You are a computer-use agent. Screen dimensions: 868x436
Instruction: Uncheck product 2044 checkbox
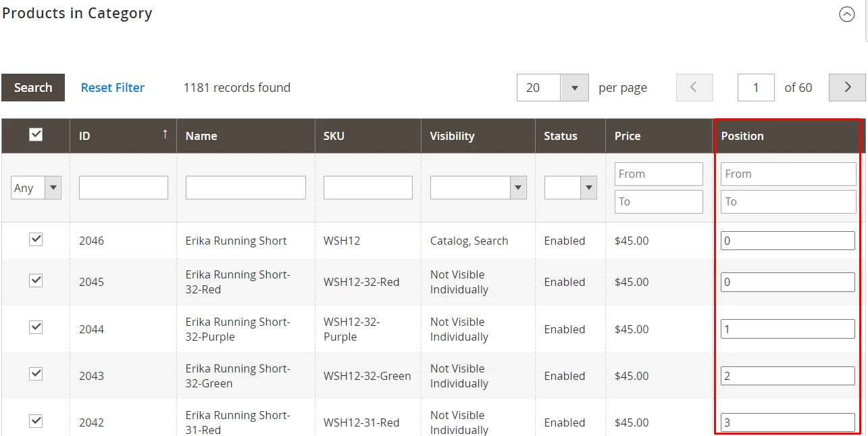point(36,327)
